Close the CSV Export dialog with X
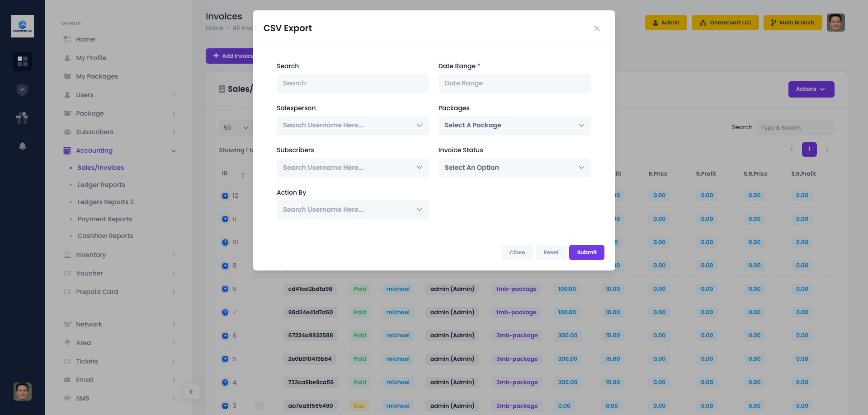868x415 pixels. pyautogui.click(x=597, y=28)
